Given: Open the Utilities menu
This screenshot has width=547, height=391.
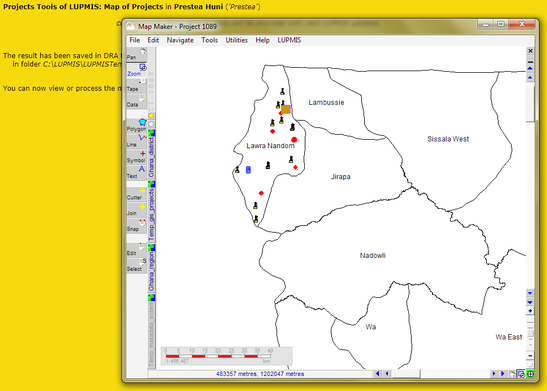Looking at the screenshot, I should point(237,40).
